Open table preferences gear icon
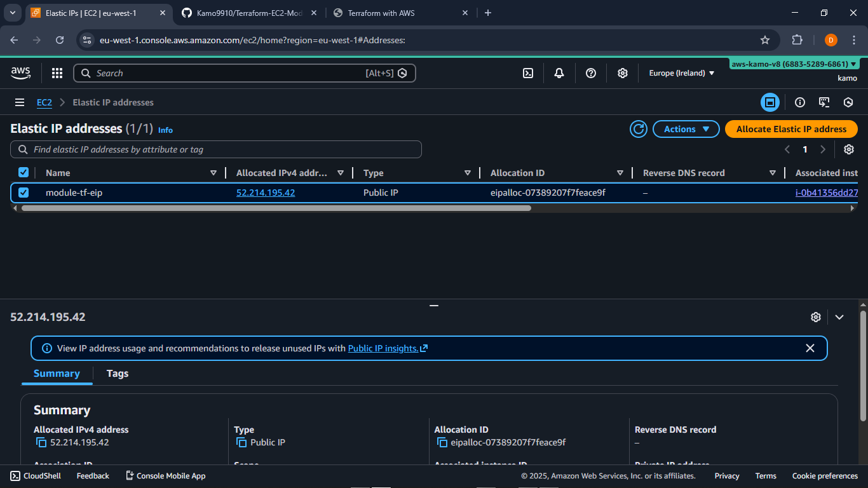Viewport: 868px width, 488px height. 848,149
